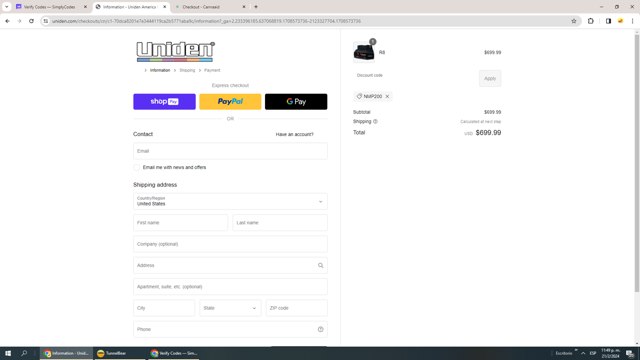
Task: Open Windows taskbar search
Action: (x=24, y=353)
